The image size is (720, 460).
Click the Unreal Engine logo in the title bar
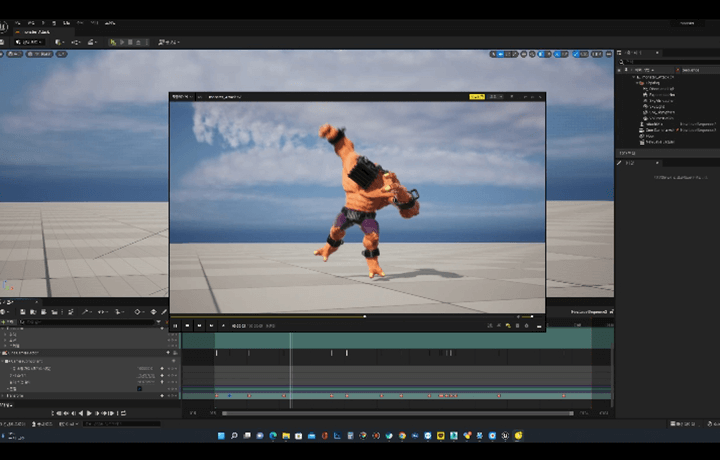tap(2, 27)
